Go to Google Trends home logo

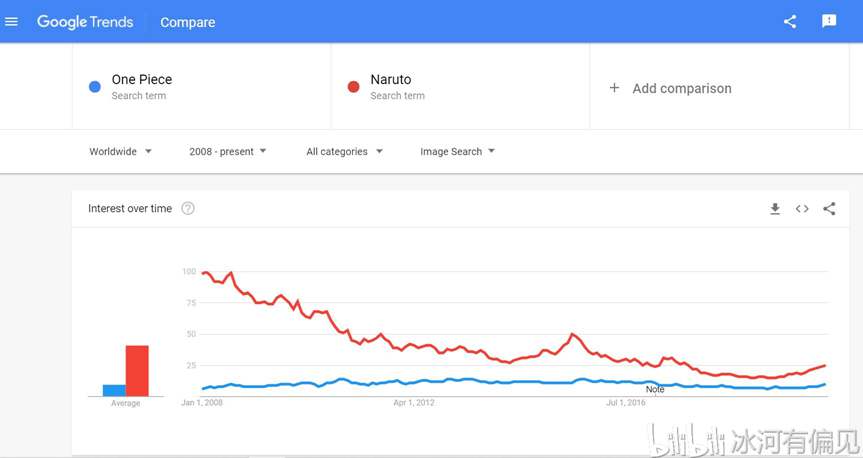(x=85, y=22)
